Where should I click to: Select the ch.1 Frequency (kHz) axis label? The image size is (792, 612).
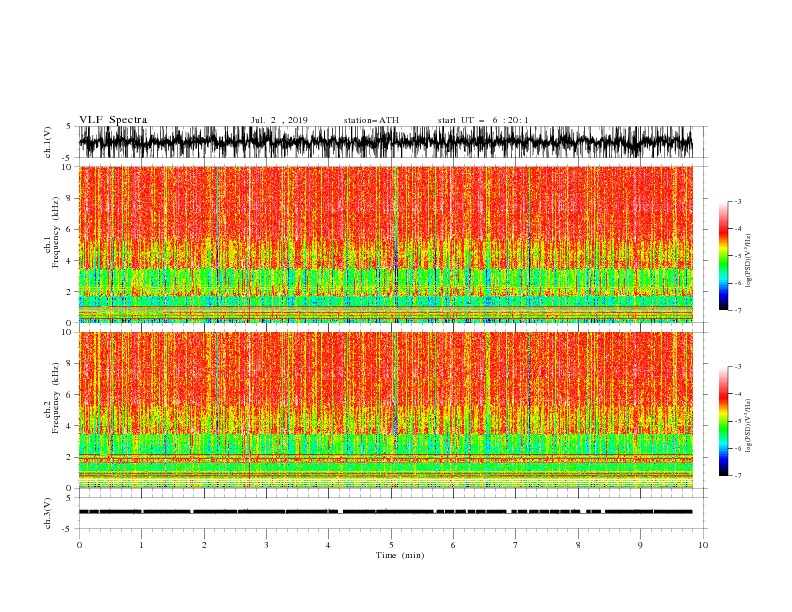coord(52,232)
